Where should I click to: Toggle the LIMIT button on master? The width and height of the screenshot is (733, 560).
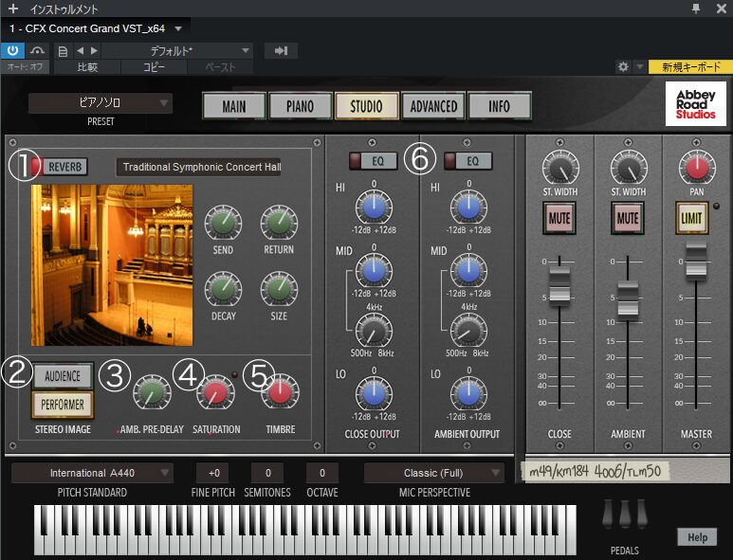[x=691, y=218]
